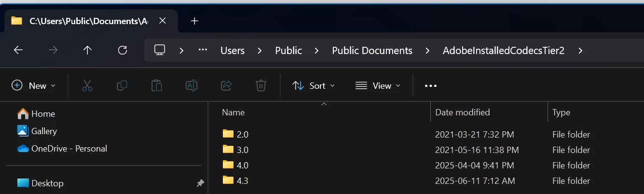Click date 2025-04-04 9:41 PM
Image resolution: width=644 pixels, height=194 pixels.
(474, 166)
